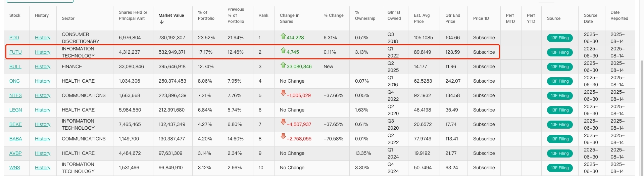
Task: Click Subscribe in the LEGN row
Action: [x=484, y=110]
